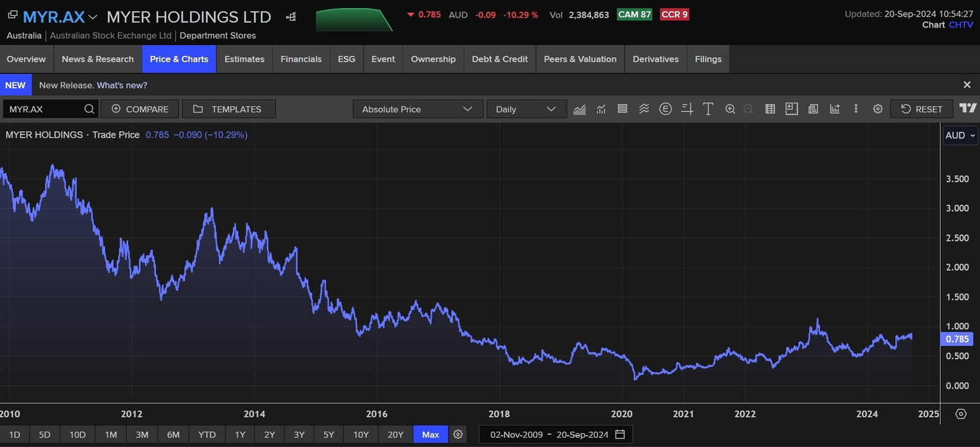Open the hierarchy icon beside company name
The image size is (980, 447).
[x=291, y=17]
